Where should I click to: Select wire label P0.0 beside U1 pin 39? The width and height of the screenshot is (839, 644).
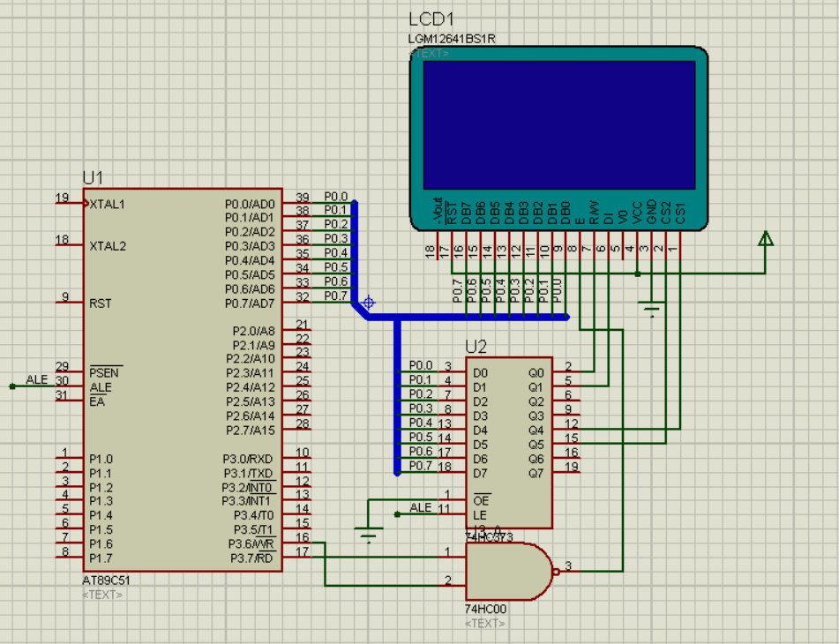pos(336,197)
